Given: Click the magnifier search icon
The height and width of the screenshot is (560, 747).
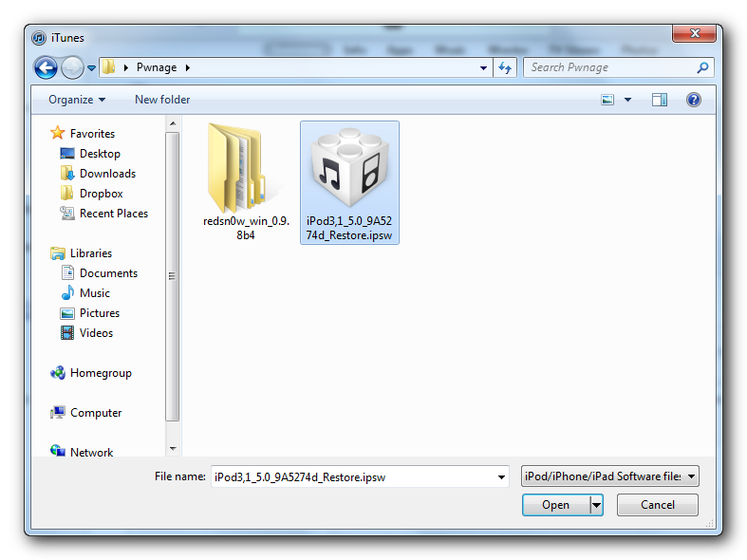Looking at the screenshot, I should 702,67.
